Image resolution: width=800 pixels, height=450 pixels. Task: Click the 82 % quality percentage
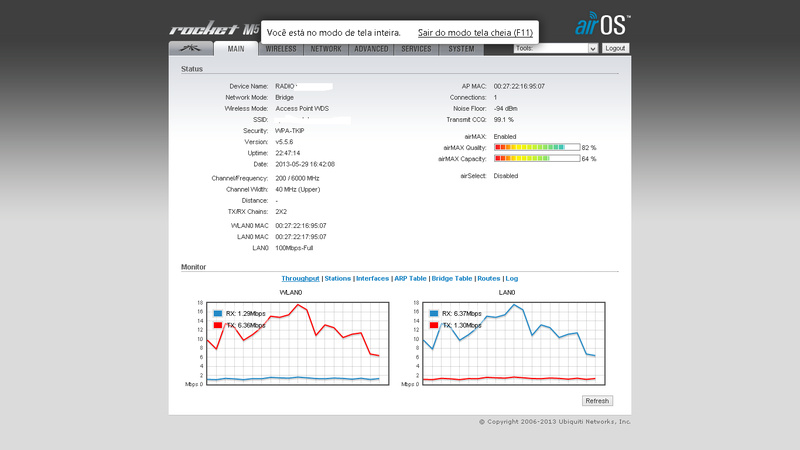(x=589, y=148)
